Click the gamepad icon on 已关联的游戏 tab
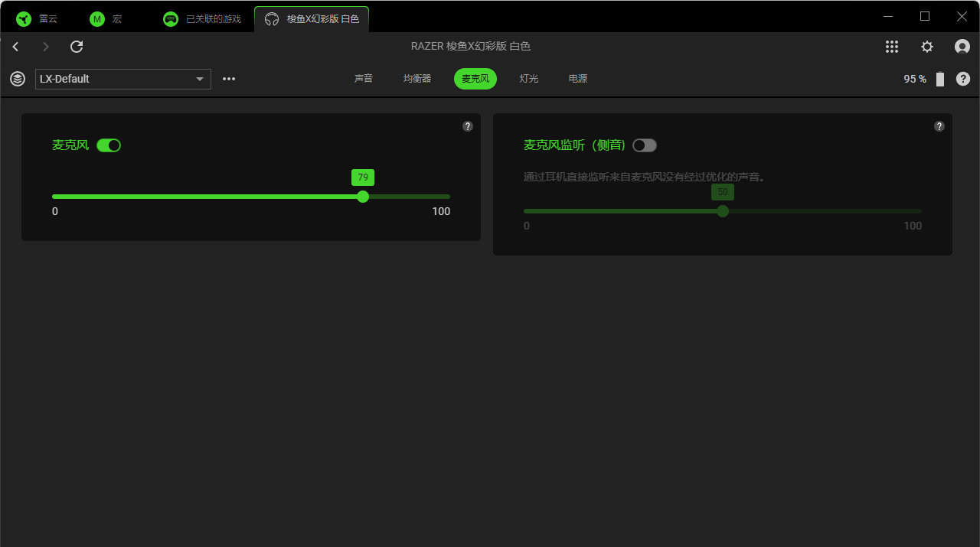Viewport: 980px width, 547px height. click(x=171, y=19)
